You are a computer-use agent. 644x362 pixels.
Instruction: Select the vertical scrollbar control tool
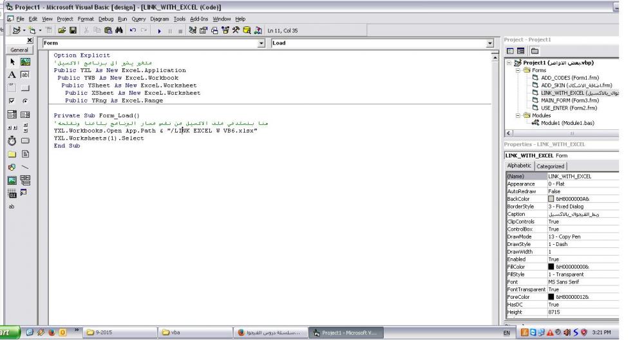click(25, 128)
